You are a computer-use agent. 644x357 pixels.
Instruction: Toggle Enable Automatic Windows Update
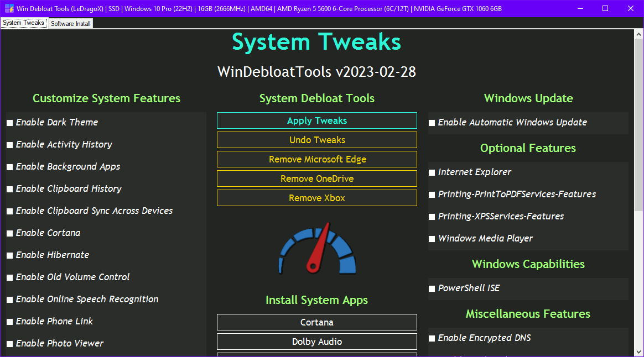point(432,123)
